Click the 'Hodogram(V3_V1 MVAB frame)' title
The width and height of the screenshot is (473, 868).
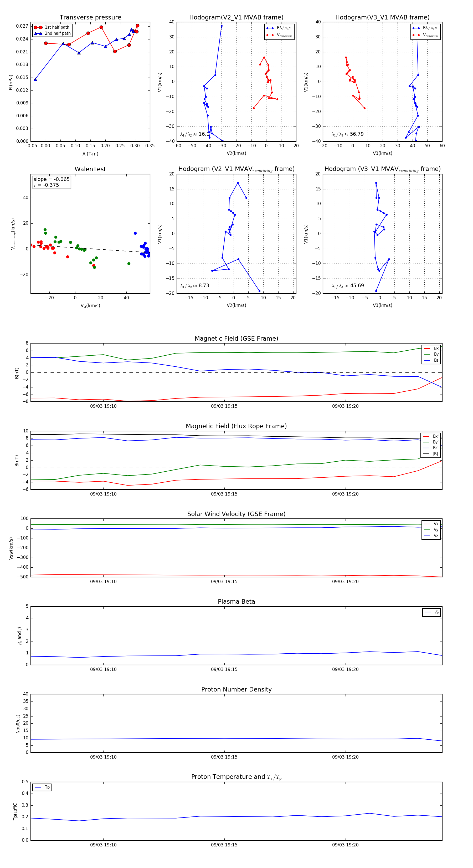[382, 17]
